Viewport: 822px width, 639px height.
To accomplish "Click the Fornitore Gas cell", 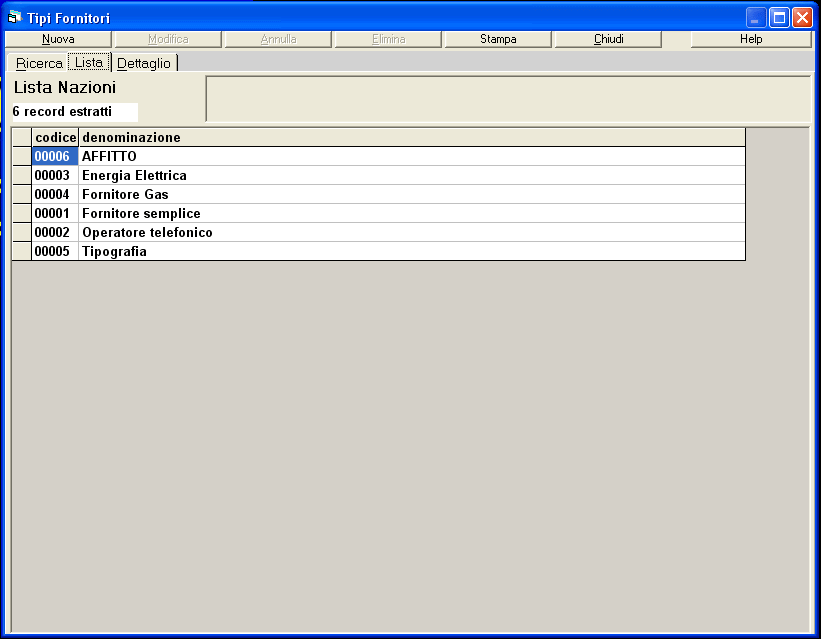I will tap(412, 194).
